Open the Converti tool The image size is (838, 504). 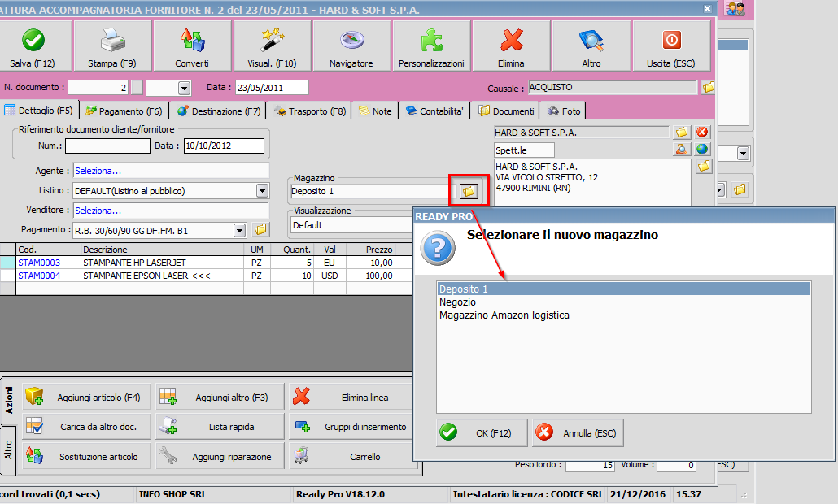coord(192,46)
